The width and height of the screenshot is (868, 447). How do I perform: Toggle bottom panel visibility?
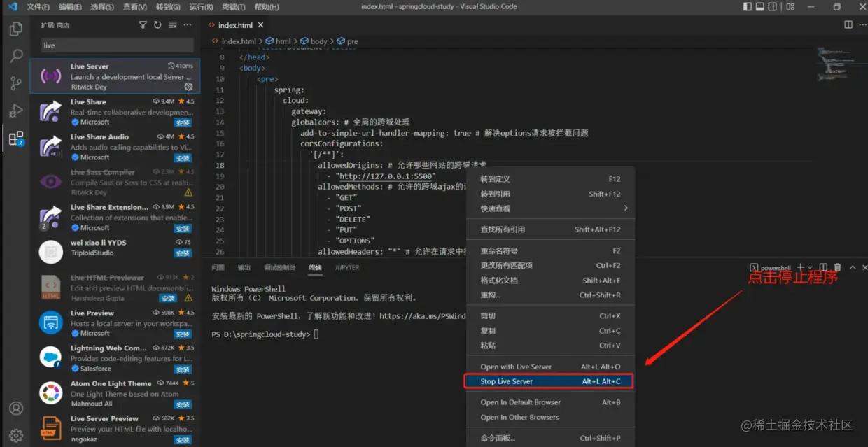tap(761, 7)
